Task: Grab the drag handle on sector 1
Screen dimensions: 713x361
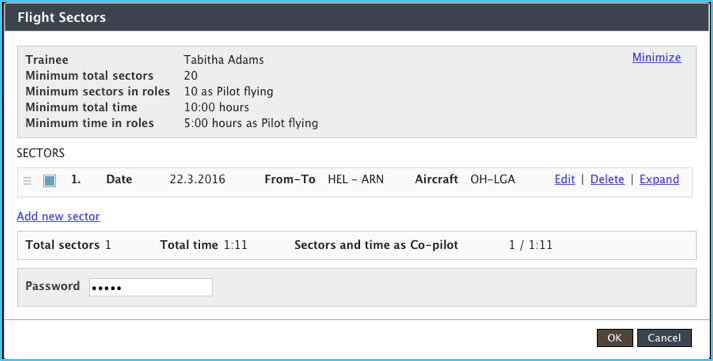Action: 27,181
